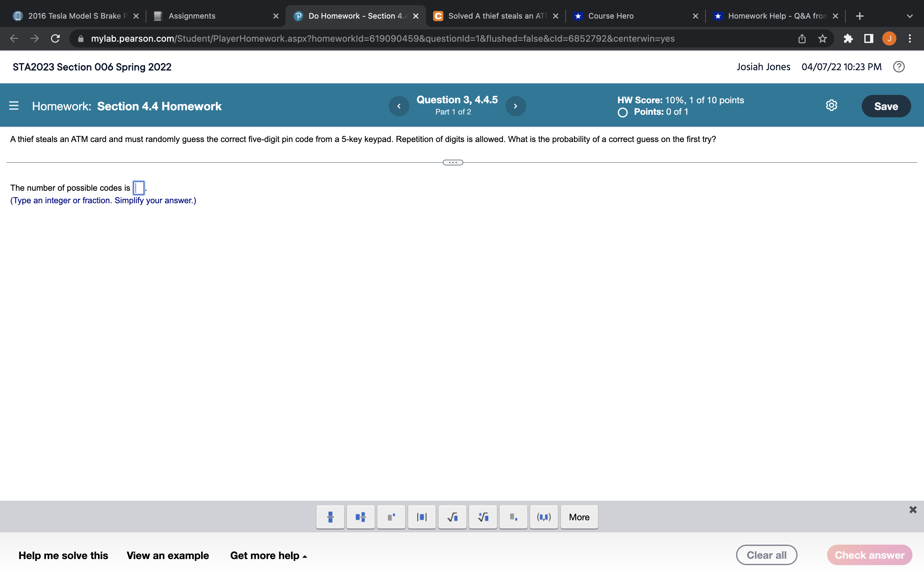Go to the next question
Image resolution: width=924 pixels, height=577 pixels.
(516, 106)
